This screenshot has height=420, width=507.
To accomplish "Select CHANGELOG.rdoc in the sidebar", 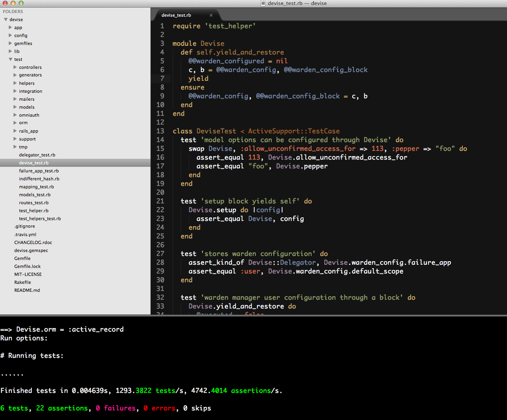I will coord(33,242).
